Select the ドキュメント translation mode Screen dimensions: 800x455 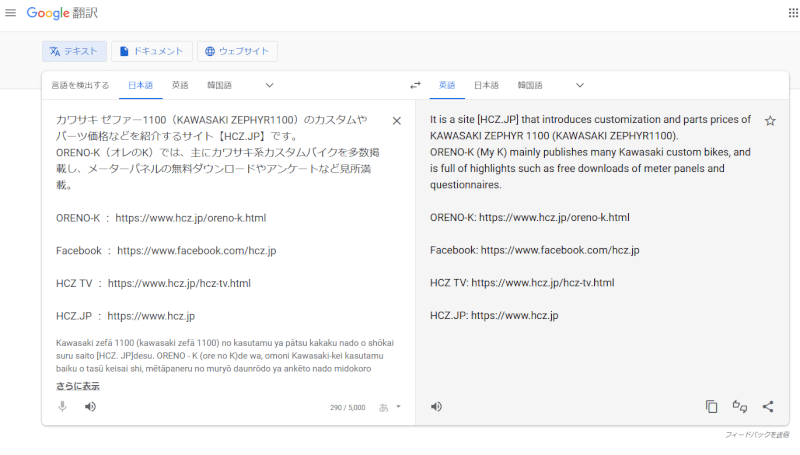coord(152,51)
